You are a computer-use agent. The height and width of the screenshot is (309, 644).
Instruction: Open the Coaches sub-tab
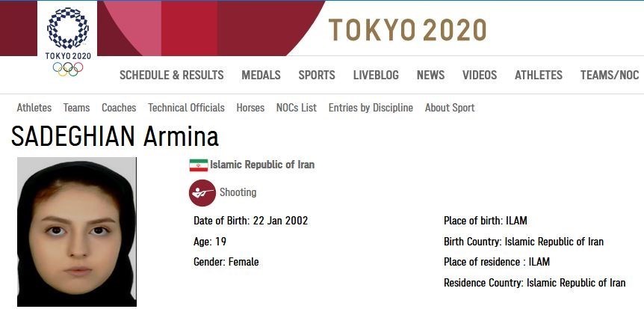coord(119,108)
